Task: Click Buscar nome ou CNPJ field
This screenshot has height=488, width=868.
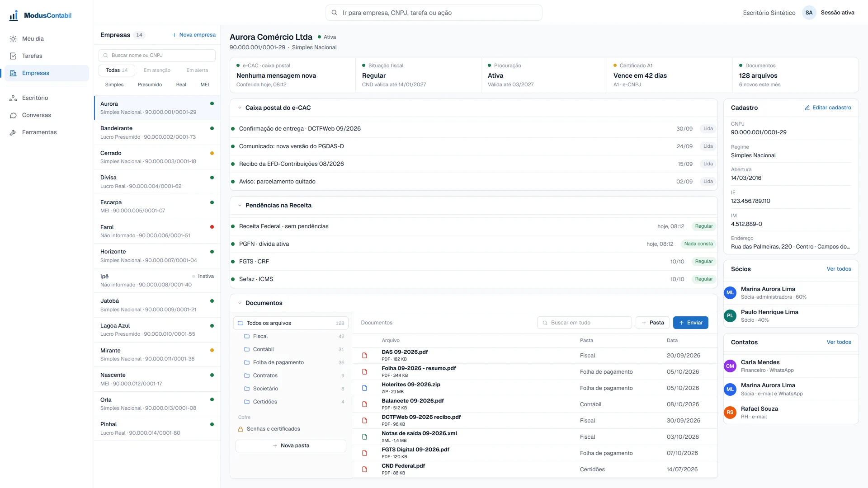Action: point(157,56)
